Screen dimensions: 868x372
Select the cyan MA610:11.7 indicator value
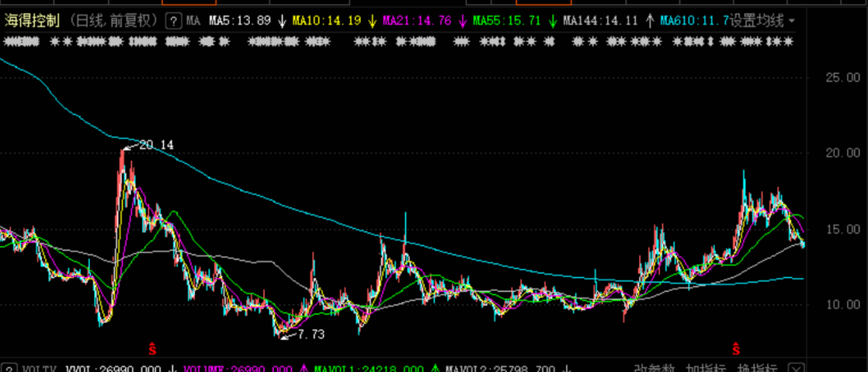point(694,22)
